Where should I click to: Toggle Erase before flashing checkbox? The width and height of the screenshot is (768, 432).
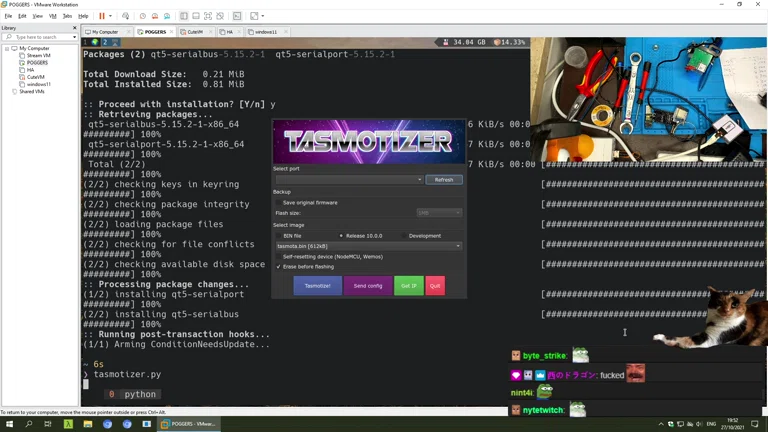click(x=279, y=267)
